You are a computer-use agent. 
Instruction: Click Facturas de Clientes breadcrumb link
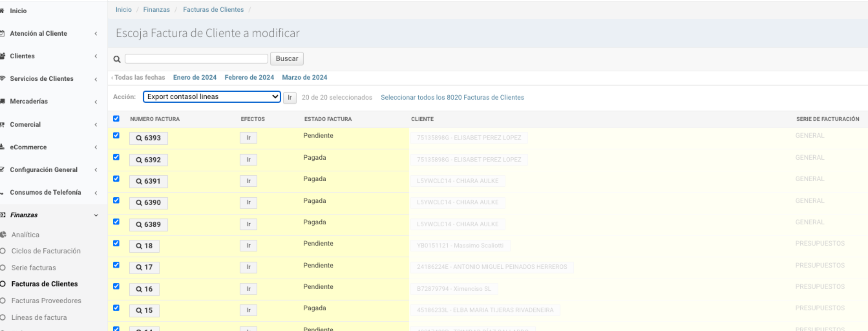point(213,10)
